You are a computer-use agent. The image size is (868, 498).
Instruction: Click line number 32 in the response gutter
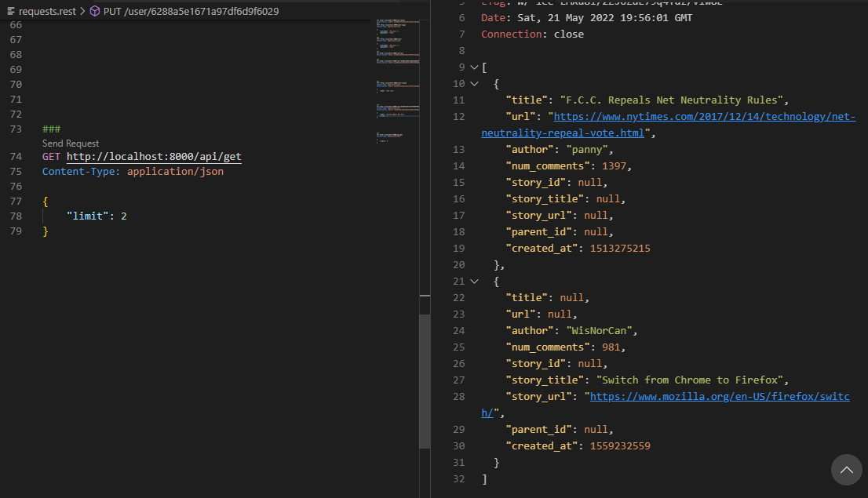459,478
